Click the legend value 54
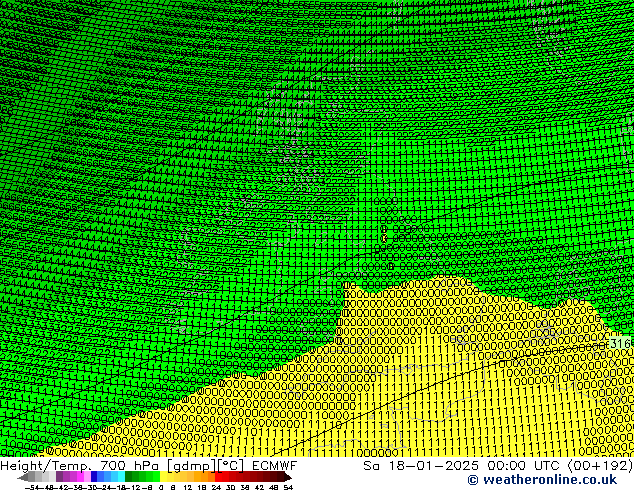This screenshot has height=490, width=634. (288, 487)
